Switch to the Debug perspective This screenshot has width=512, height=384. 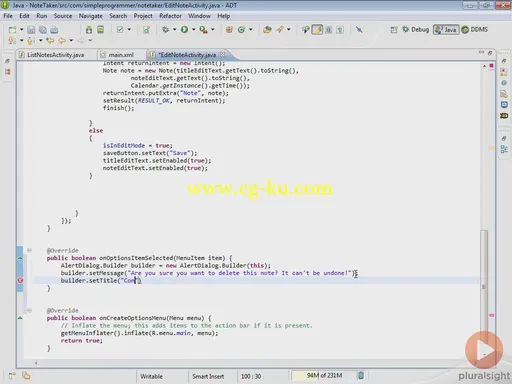[x=415, y=30]
